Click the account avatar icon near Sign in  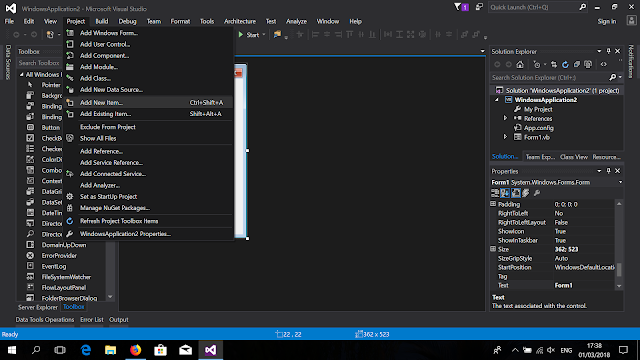click(x=631, y=21)
